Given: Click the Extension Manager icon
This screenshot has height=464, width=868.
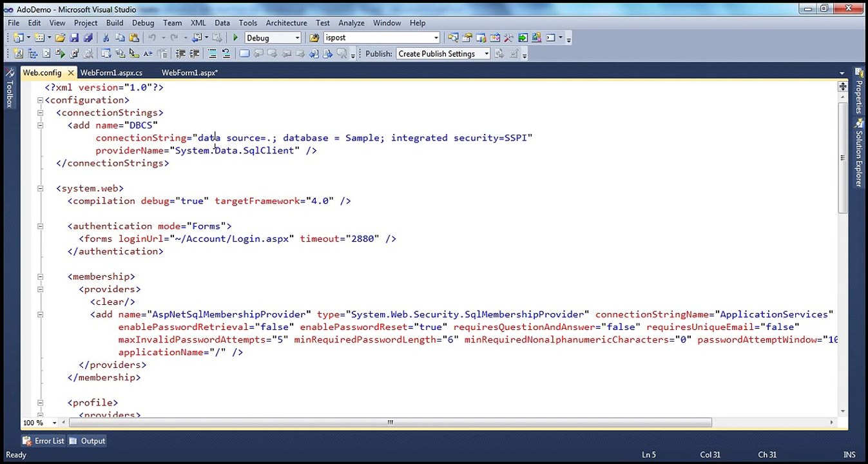Looking at the screenshot, I should point(537,37).
